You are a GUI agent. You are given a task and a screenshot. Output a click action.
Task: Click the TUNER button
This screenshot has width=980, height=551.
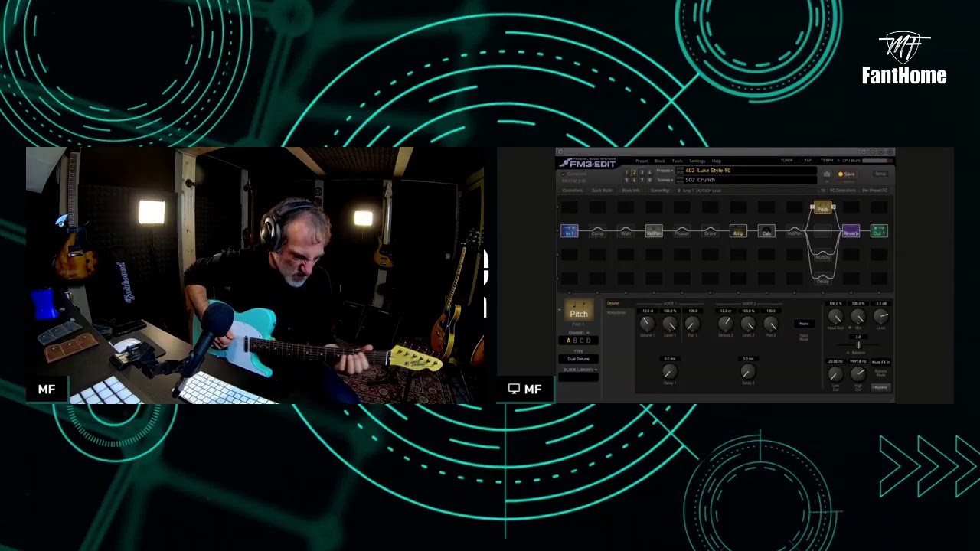click(x=786, y=161)
